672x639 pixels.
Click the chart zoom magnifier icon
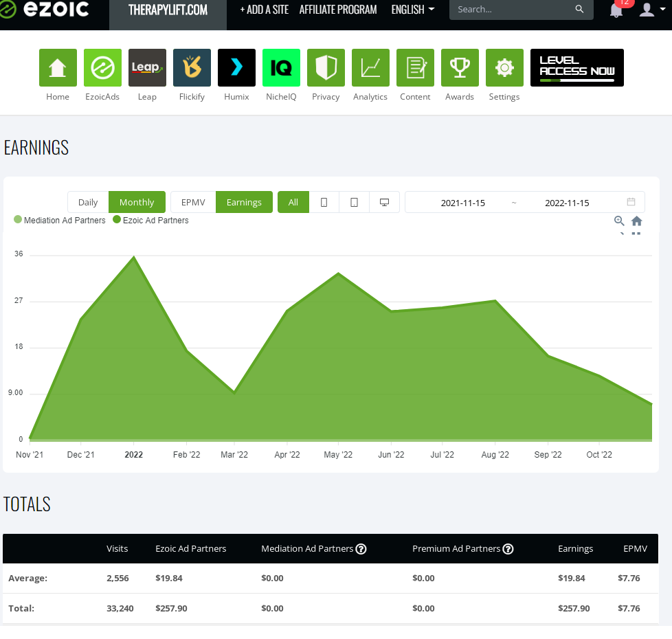tap(619, 221)
